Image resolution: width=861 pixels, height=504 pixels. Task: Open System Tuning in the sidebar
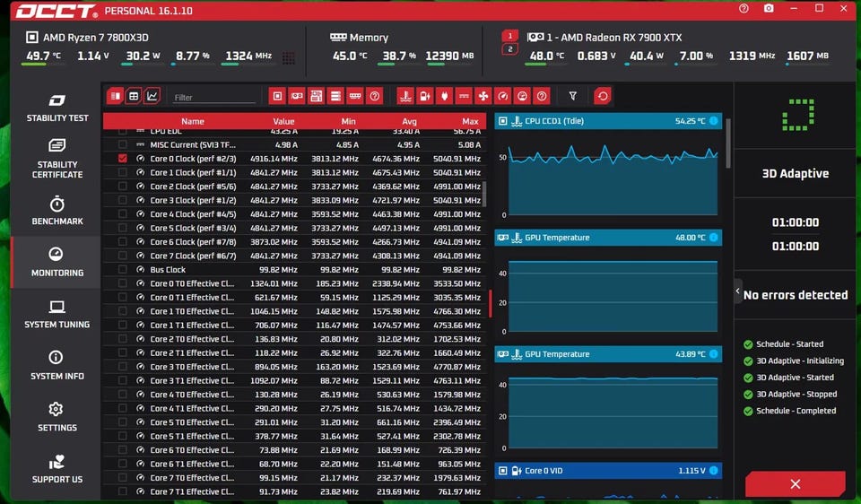coord(57,314)
